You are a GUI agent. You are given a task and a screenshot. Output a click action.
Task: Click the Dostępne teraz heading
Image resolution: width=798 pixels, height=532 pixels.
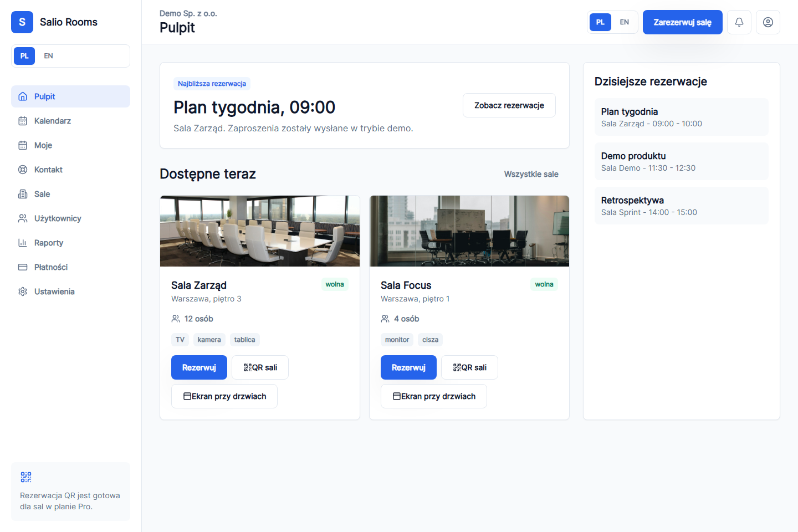(208, 174)
